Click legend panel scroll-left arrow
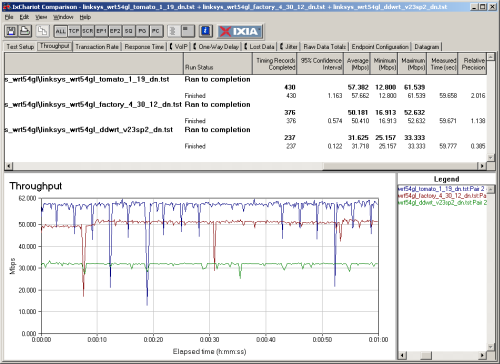 point(402,355)
